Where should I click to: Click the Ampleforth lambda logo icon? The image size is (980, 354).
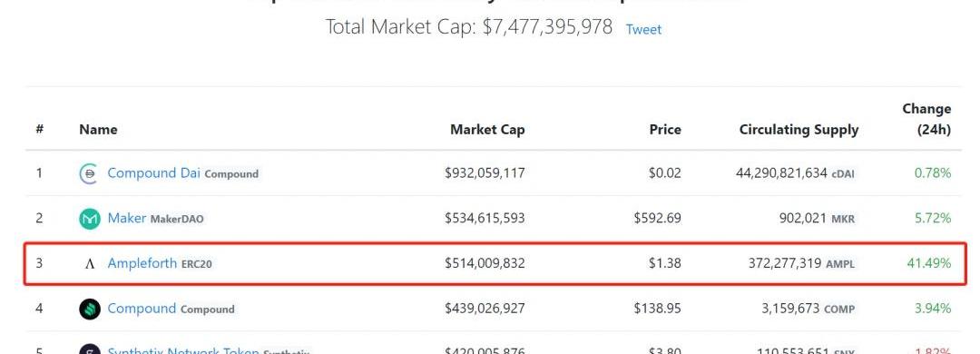pyautogui.click(x=90, y=264)
